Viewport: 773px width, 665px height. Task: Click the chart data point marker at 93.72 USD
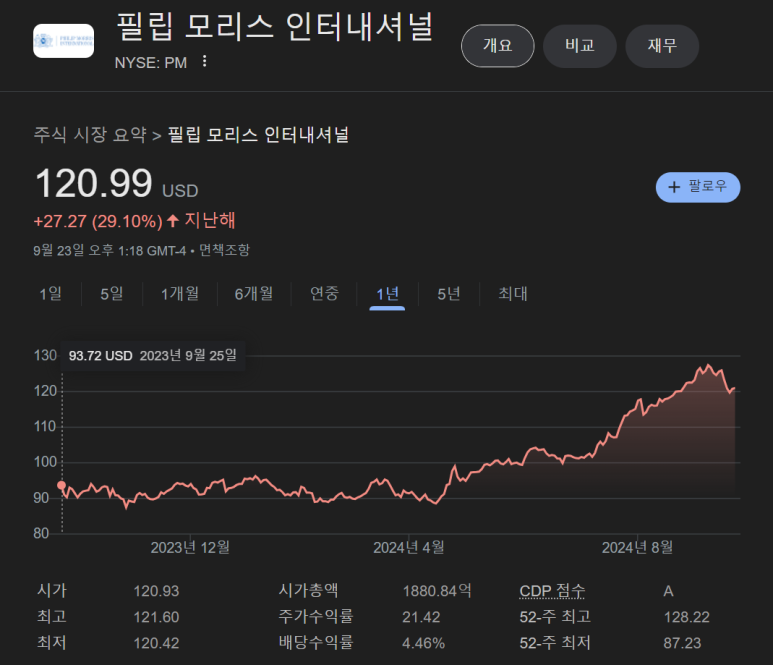(x=62, y=485)
